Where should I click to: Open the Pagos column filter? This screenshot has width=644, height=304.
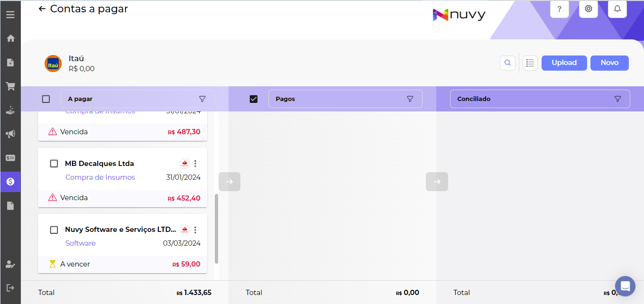click(410, 99)
